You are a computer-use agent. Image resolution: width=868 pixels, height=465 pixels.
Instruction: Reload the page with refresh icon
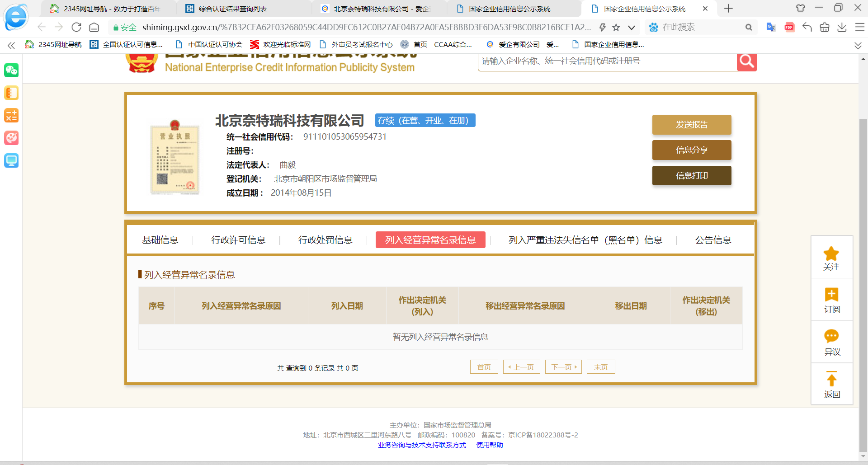(x=76, y=27)
